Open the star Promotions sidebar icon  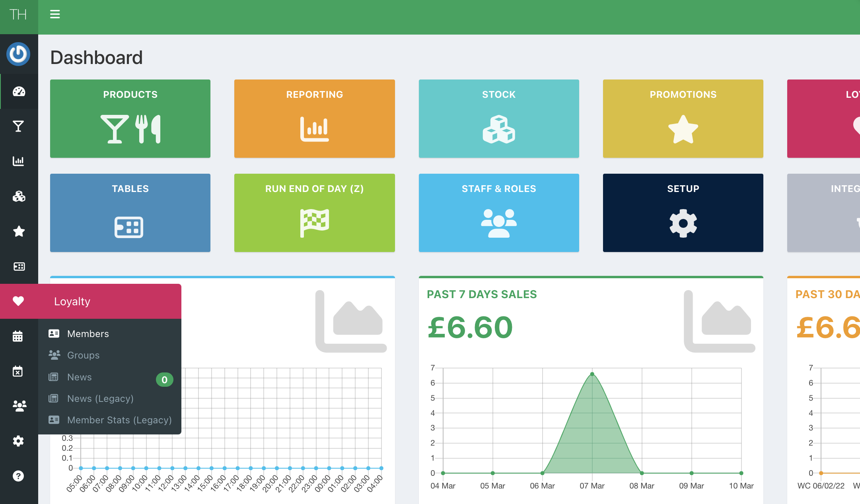19,231
